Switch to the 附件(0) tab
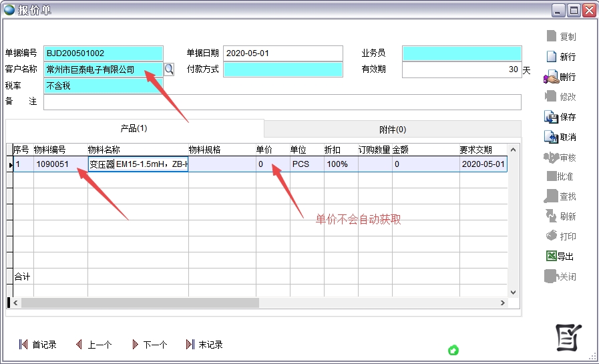 tap(392, 129)
